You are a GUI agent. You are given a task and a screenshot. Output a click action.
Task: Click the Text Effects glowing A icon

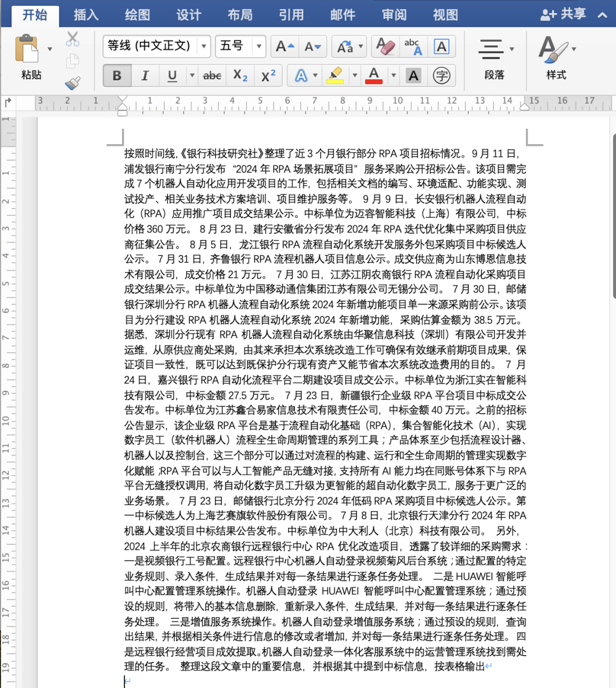(x=301, y=75)
